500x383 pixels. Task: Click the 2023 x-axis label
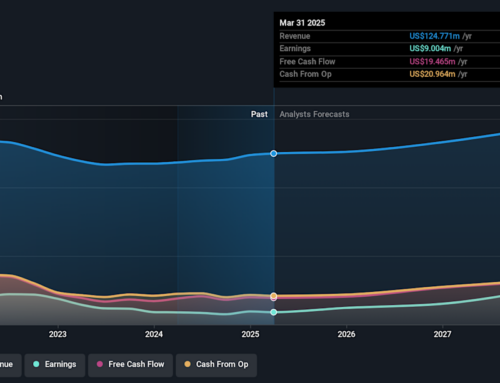pyautogui.click(x=58, y=334)
